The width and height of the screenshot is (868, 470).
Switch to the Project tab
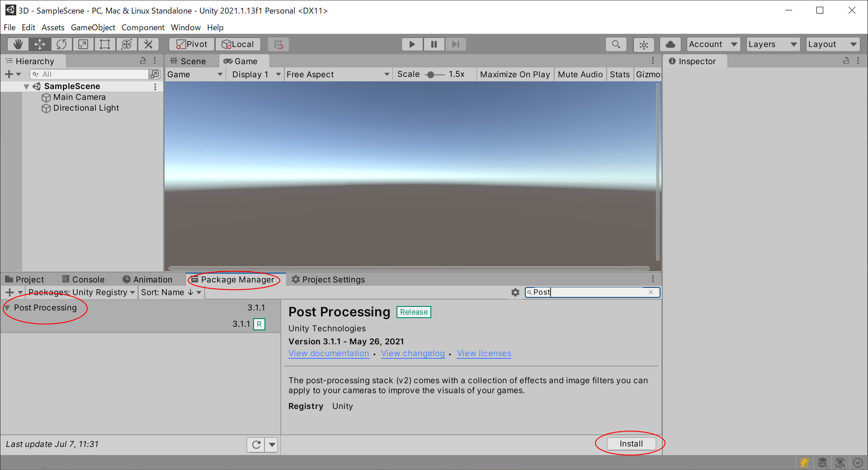[25, 280]
